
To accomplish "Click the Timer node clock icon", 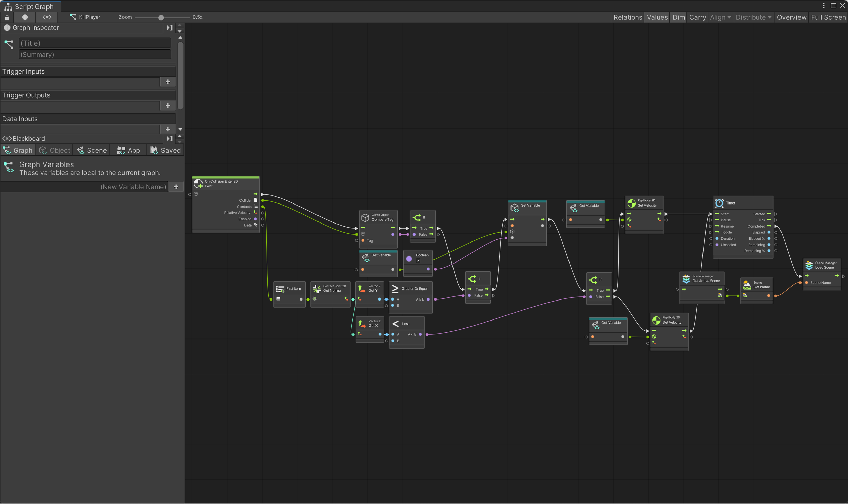I will [x=719, y=203].
